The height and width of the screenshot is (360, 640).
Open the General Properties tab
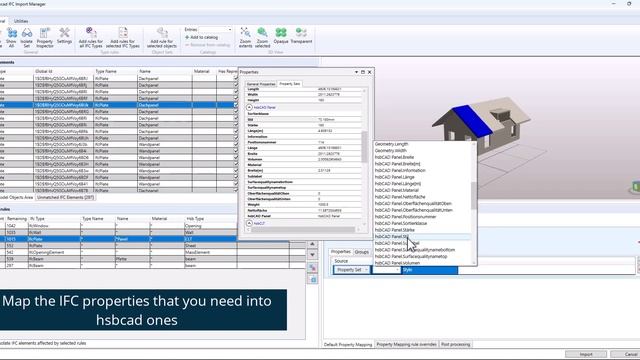[261, 84]
